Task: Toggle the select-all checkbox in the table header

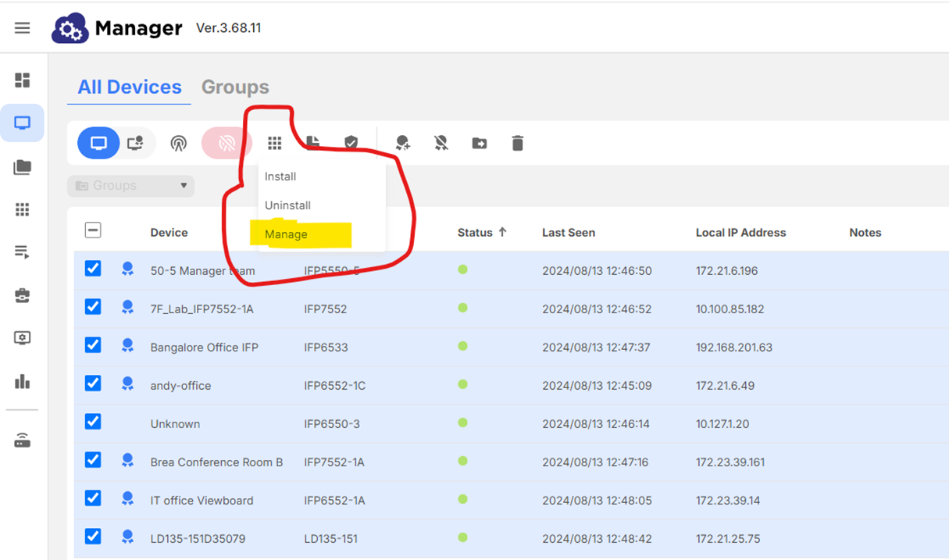Action: [x=93, y=230]
